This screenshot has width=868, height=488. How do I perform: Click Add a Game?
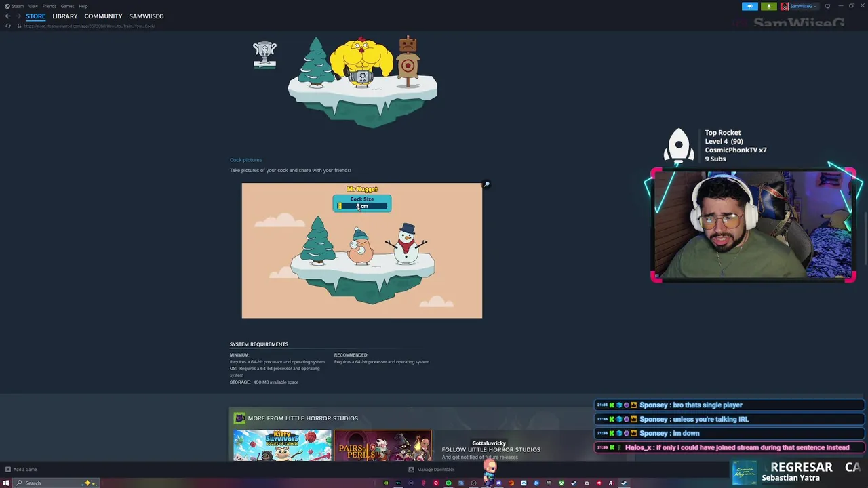pyautogui.click(x=25, y=470)
